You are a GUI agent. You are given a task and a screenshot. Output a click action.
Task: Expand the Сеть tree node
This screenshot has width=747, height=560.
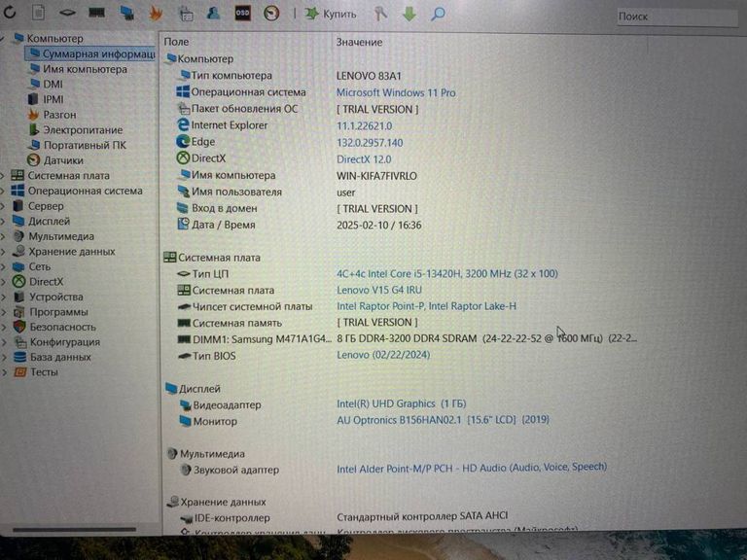3,266
